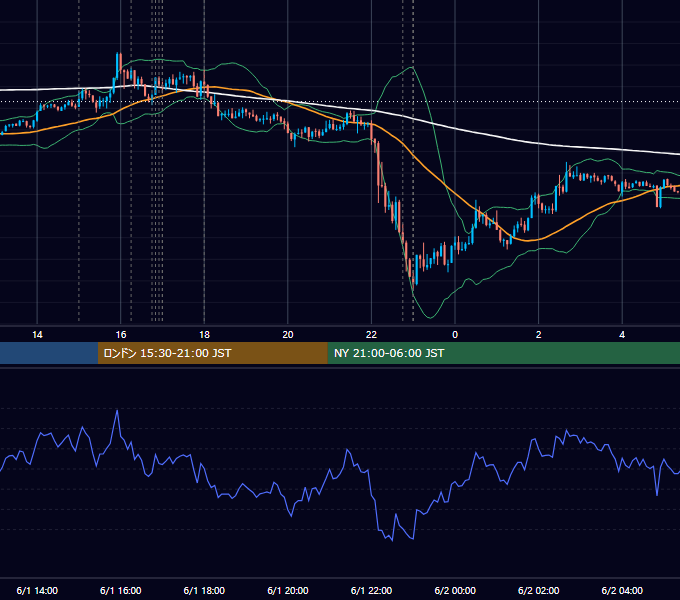Click the '18' hour label on price chart axis
680x600 pixels.
204,335
